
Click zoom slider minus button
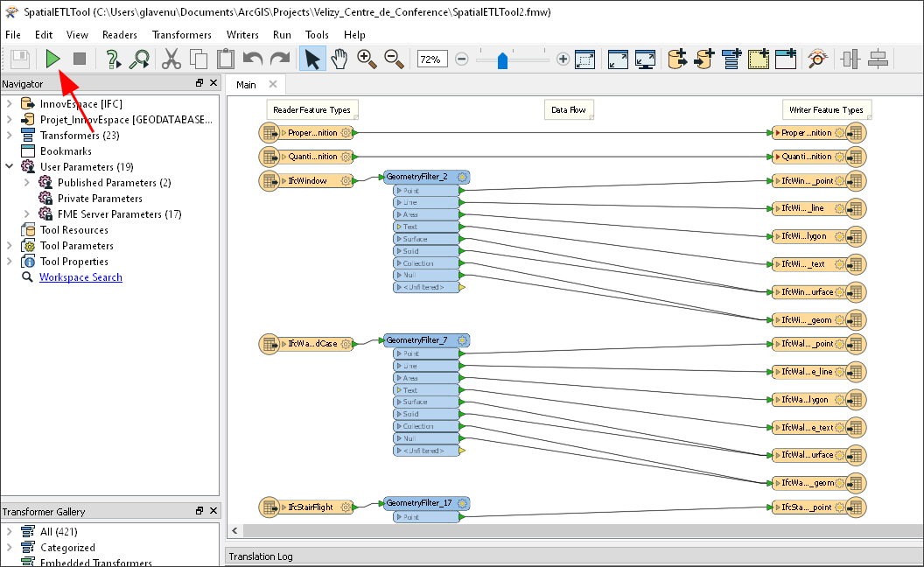(461, 59)
